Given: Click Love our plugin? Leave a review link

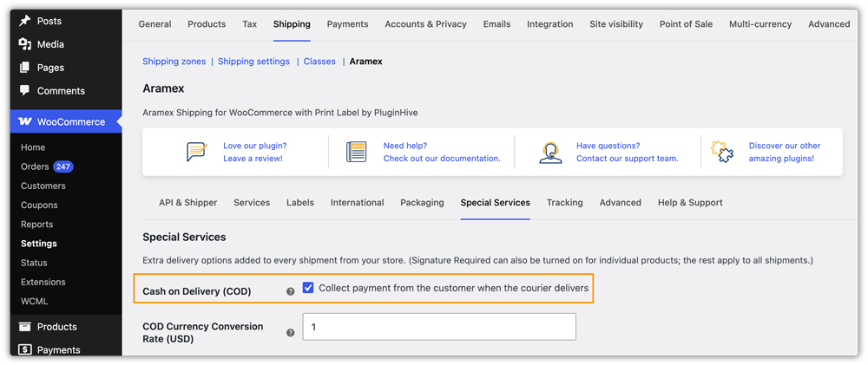Looking at the screenshot, I should pos(254,152).
